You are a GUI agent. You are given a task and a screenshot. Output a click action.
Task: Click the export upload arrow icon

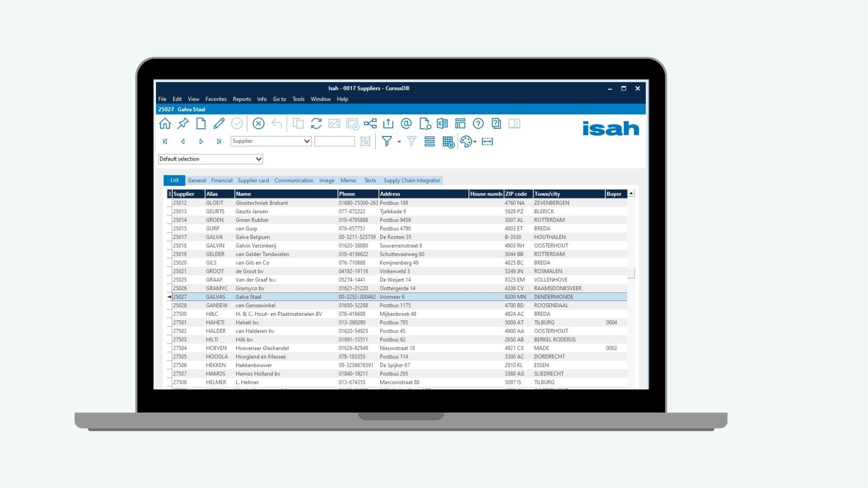click(x=388, y=123)
